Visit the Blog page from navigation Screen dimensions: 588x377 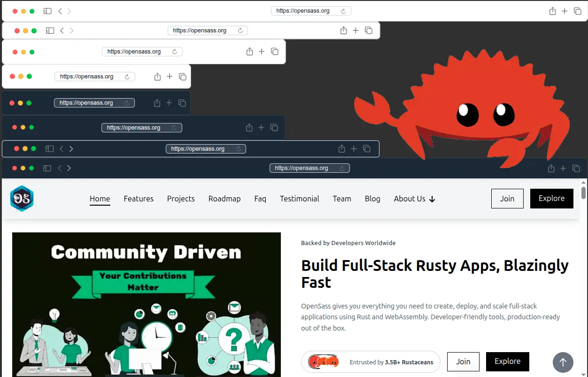point(372,199)
